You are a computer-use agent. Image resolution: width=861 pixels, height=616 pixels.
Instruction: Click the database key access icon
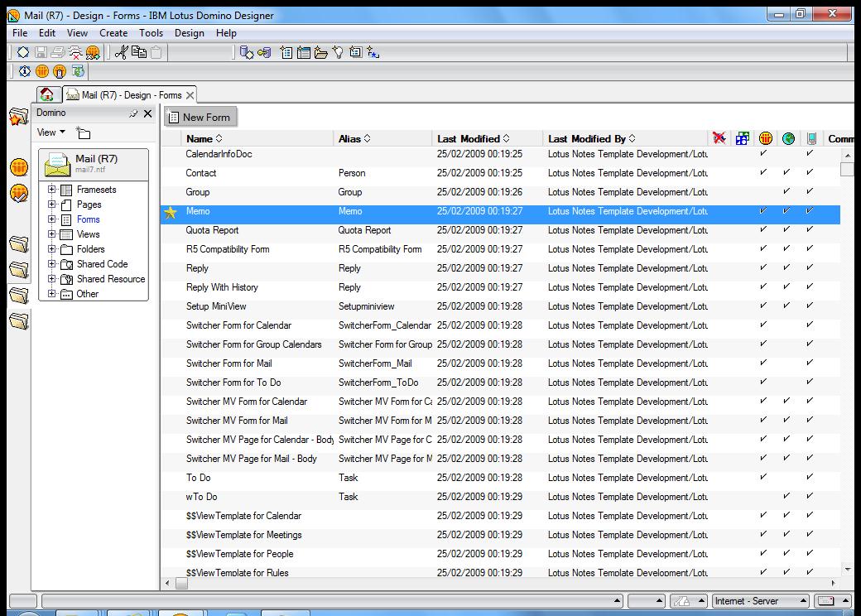click(264, 53)
